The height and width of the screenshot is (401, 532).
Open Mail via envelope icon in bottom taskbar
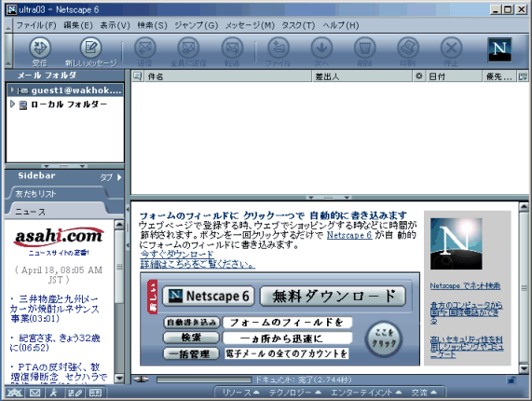click(35, 393)
